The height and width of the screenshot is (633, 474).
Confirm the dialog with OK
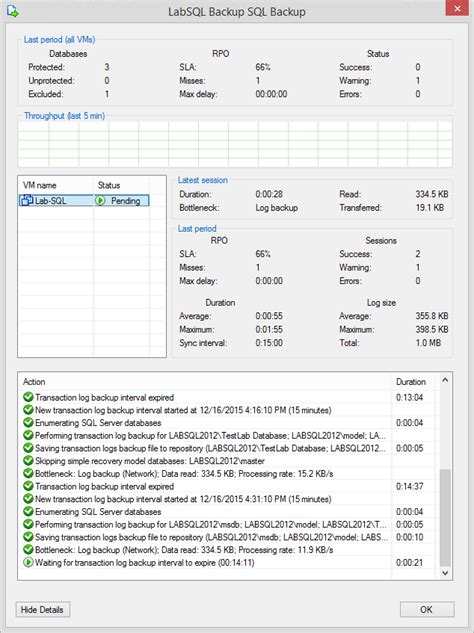coord(427,610)
